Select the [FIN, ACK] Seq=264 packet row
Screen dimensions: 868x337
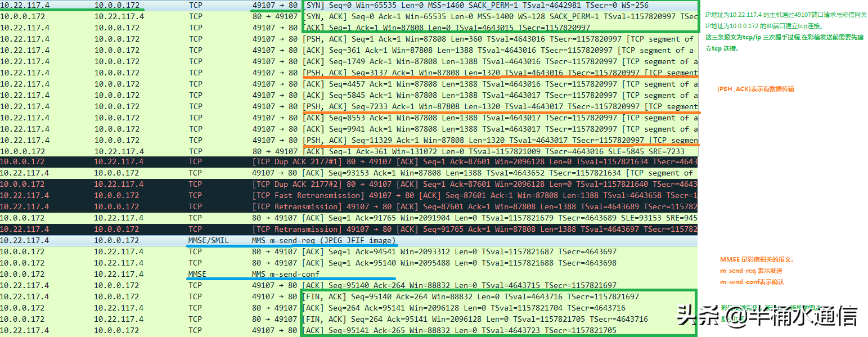[x=349, y=320]
